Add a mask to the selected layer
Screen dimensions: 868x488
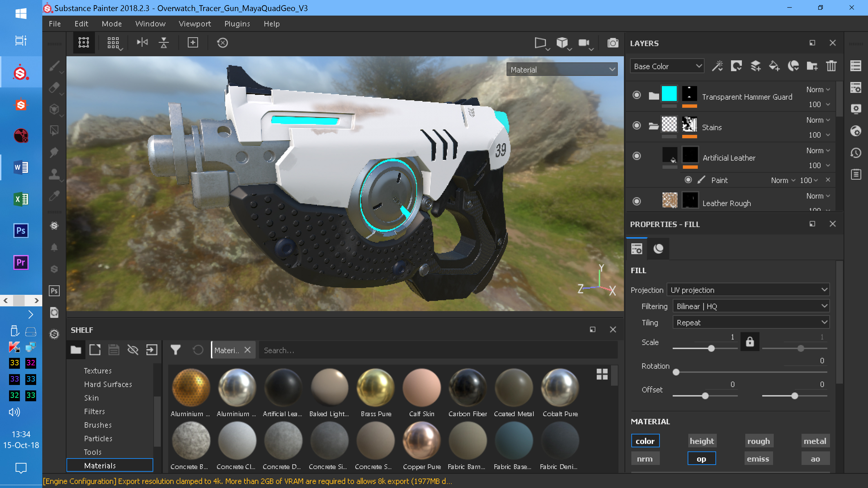click(736, 66)
